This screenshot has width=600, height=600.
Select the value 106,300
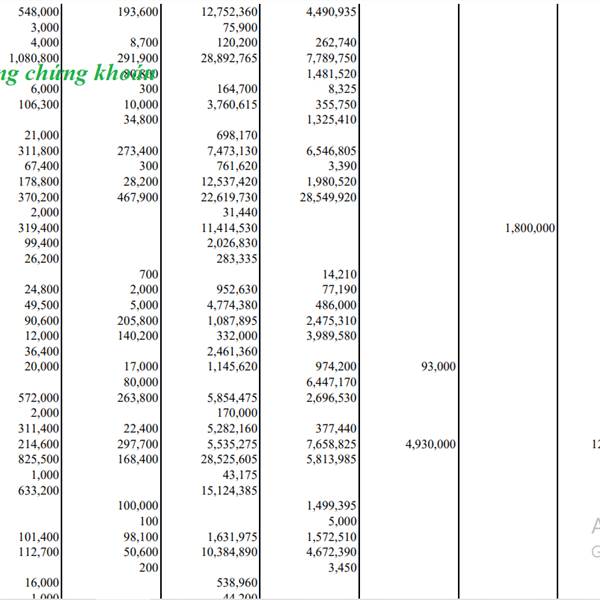(x=39, y=104)
